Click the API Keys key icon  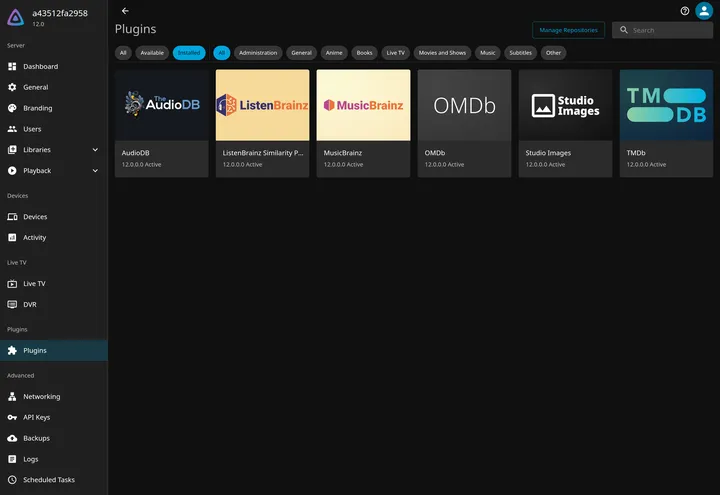(x=12, y=417)
